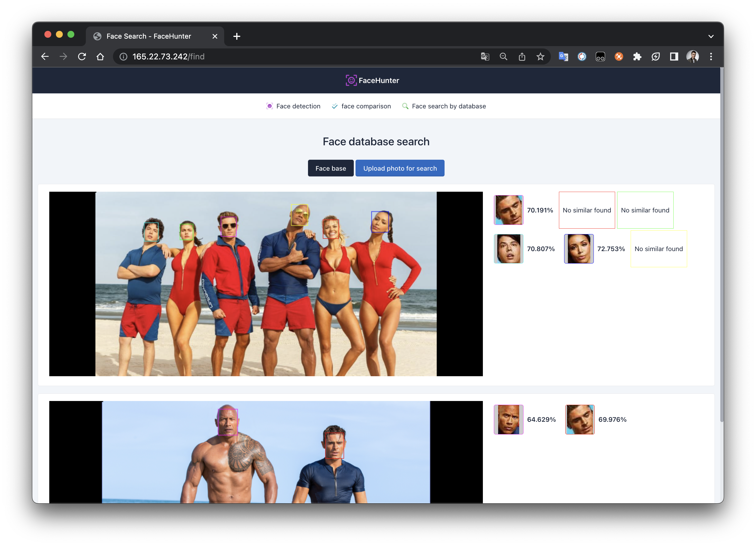Select the matched face thumbnail at 72.753%
756x546 pixels.
(x=579, y=249)
